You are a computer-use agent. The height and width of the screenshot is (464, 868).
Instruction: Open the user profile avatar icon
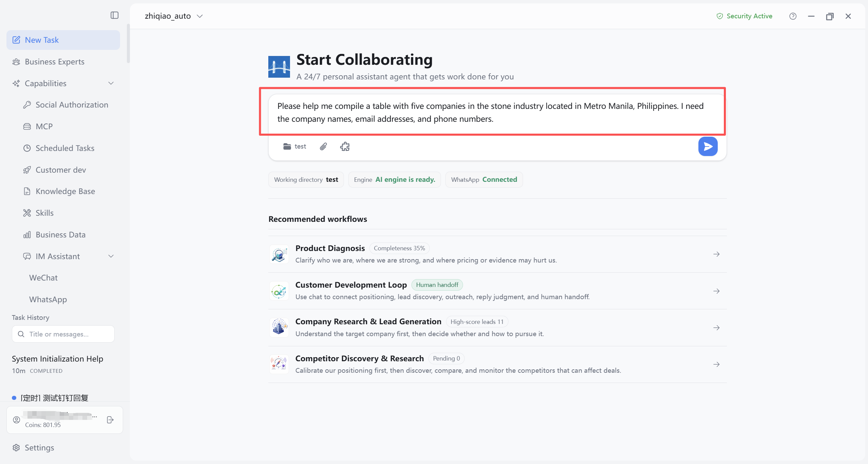click(16, 420)
